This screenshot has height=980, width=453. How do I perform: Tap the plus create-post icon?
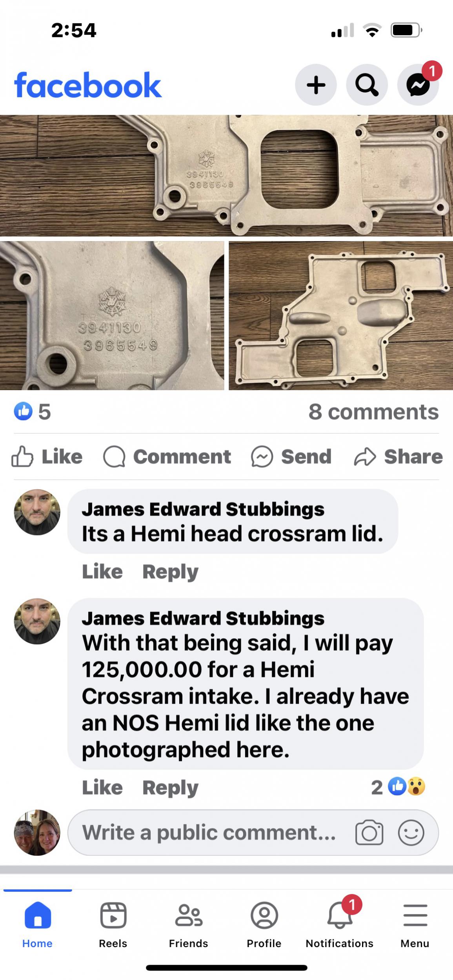pos(316,85)
